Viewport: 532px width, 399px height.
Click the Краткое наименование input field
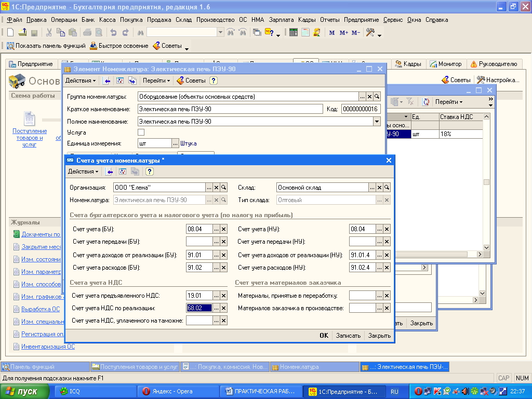230,109
